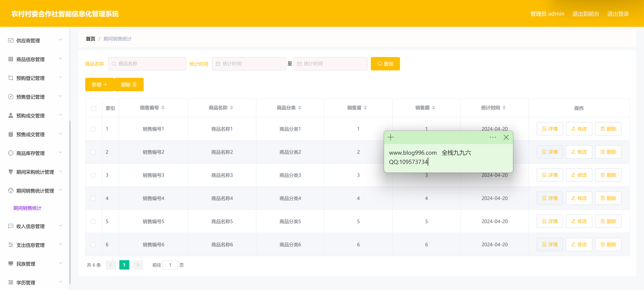Image resolution: width=644 pixels, height=290 pixels.
Task: Toggle the select-all checkbox in table header
Action: [94, 108]
